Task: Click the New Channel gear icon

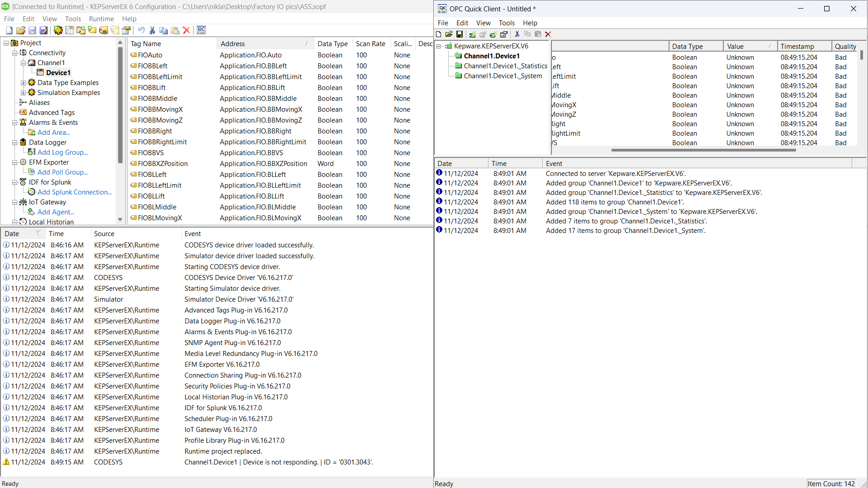Action: (58, 30)
